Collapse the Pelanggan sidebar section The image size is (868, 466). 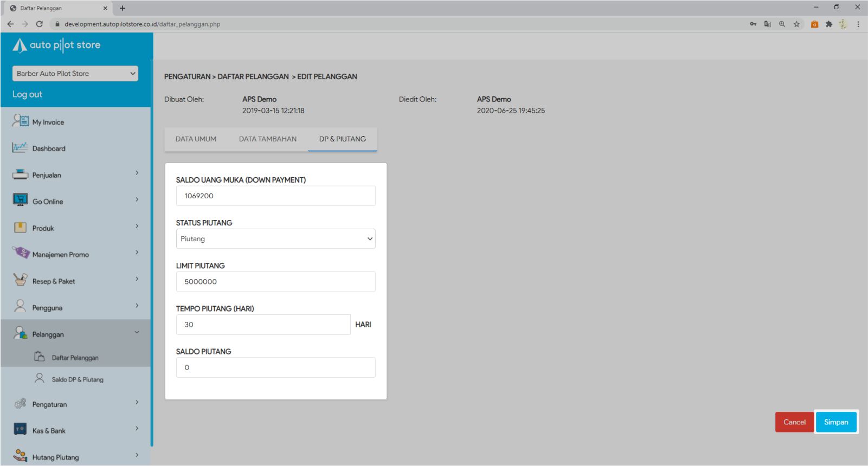pyautogui.click(x=137, y=333)
